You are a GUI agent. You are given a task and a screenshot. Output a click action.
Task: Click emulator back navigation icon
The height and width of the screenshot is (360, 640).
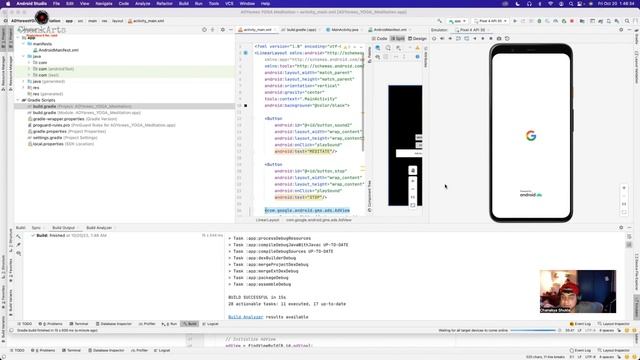click(x=475, y=38)
